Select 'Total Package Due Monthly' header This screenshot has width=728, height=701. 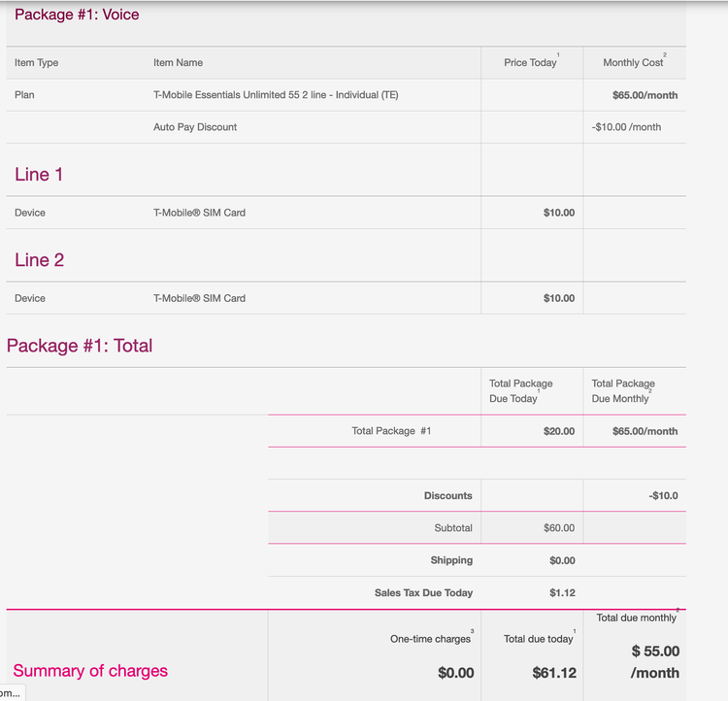click(623, 390)
